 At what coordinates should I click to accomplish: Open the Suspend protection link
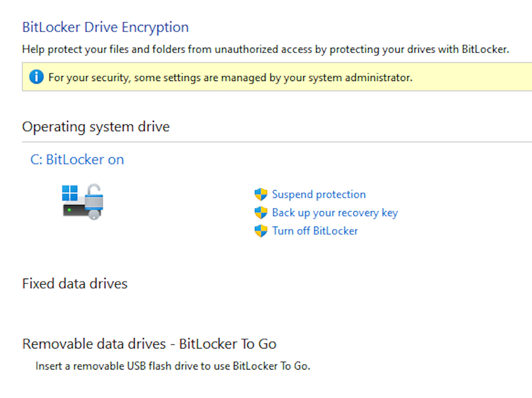tap(319, 194)
